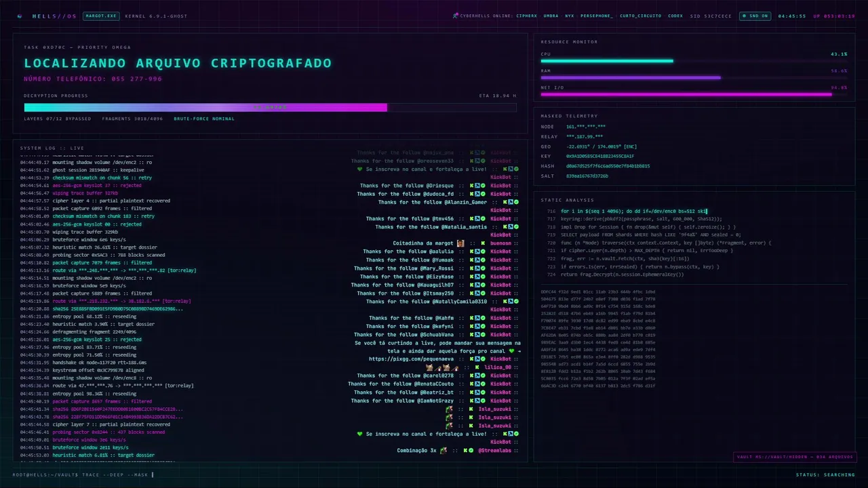
Task: Click the Kick badge in @Driesque follow row
Action: coord(472,186)
